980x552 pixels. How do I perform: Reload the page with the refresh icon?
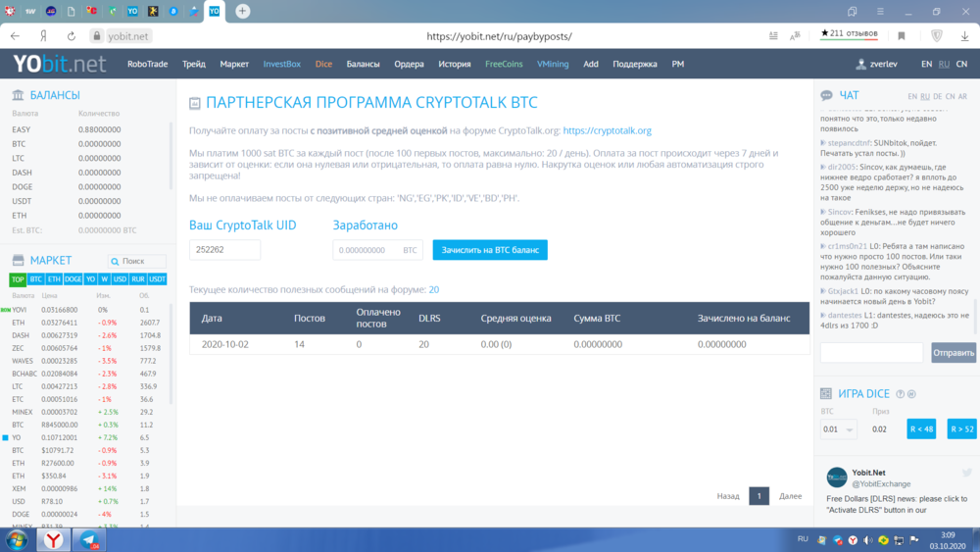(72, 36)
